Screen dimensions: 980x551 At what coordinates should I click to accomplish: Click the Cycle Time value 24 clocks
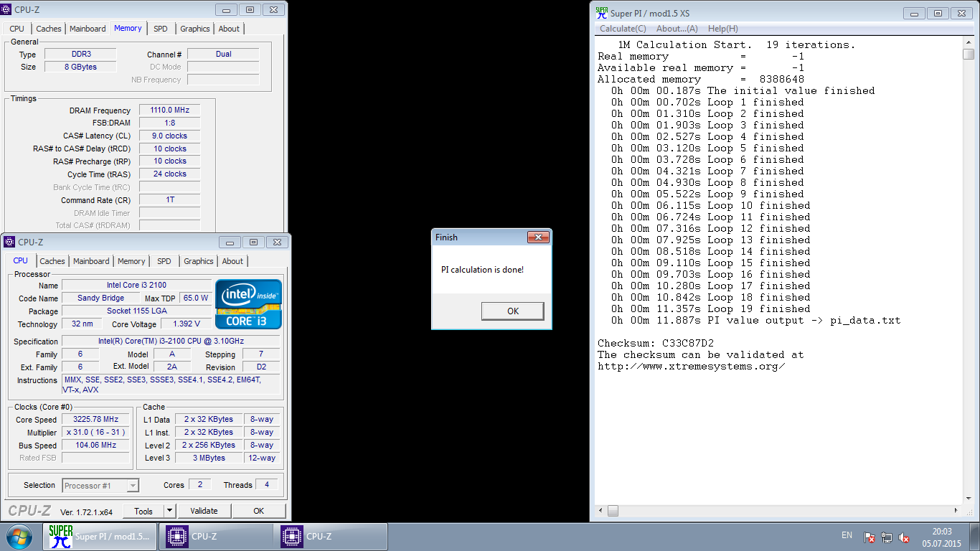pos(169,174)
